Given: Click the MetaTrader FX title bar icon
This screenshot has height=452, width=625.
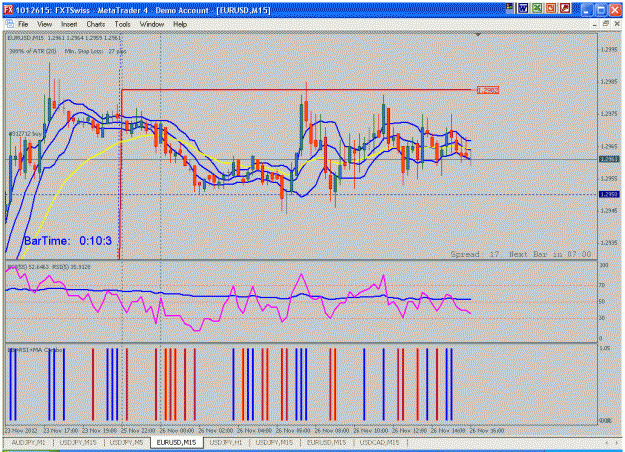Looking at the screenshot, I should pos(9,10).
